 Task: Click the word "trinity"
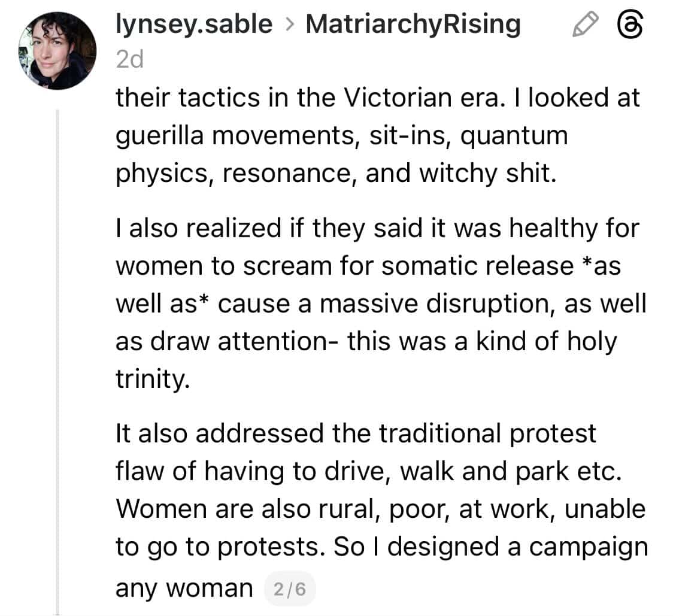coord(151,380)
